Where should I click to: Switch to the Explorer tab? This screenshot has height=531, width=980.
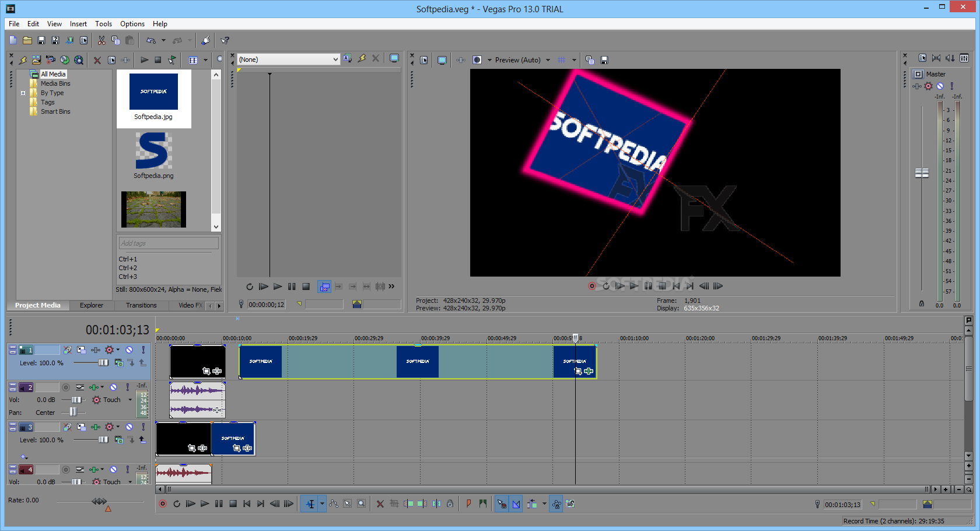[x=92, y=305]
